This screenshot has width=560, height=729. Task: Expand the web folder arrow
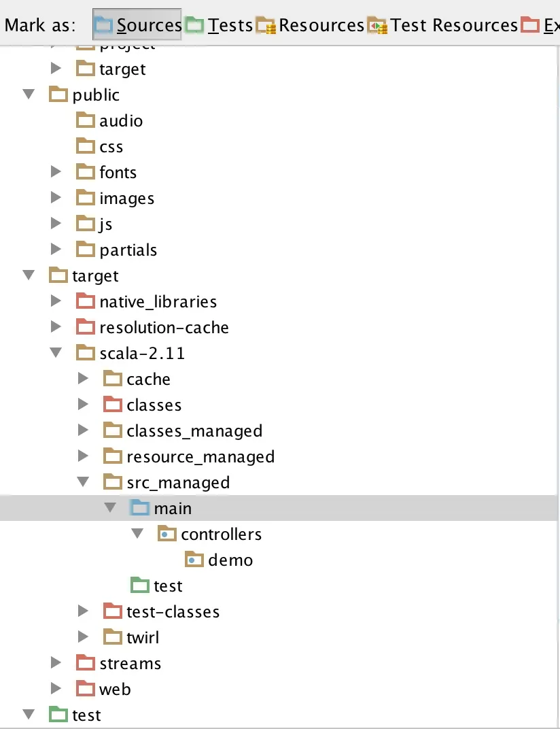[56, 688]
